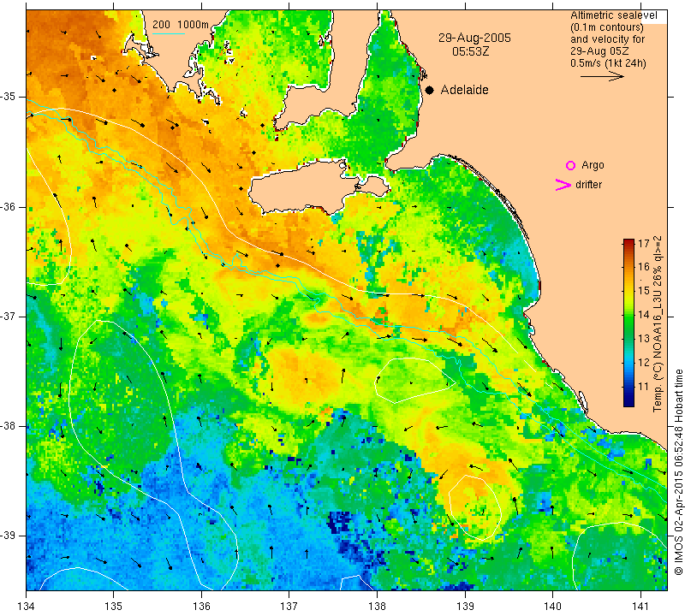
Task: Click the longitude label 138
Action: [377, 606]
